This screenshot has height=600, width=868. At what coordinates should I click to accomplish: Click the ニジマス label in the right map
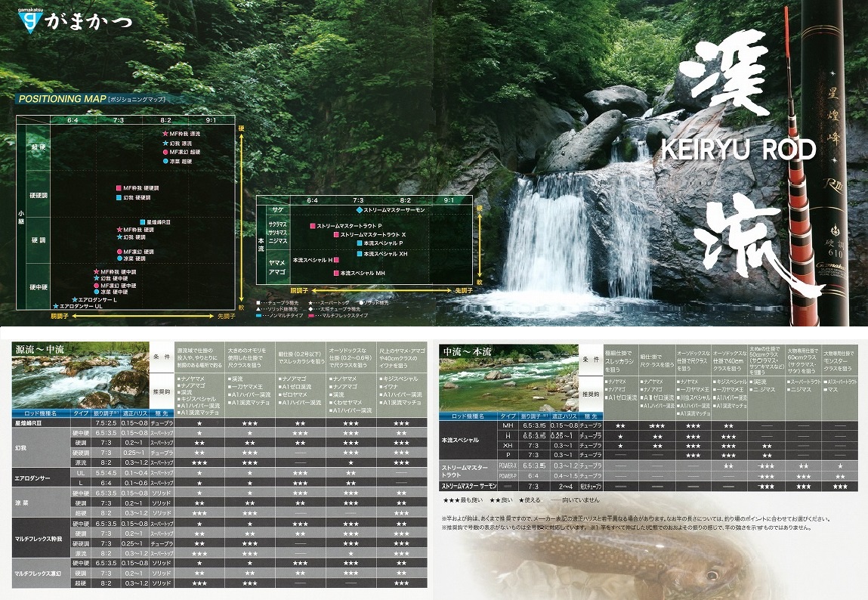[x=278, y=241]
